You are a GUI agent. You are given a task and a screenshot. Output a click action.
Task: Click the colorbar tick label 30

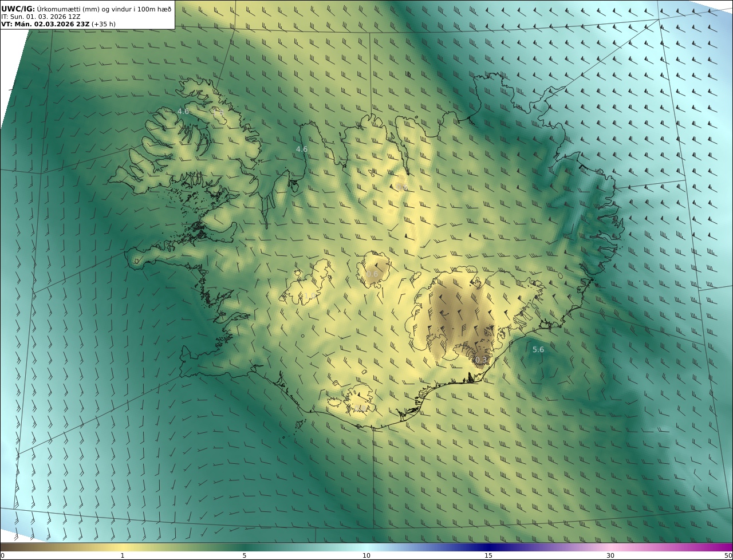pyautogui.click(x=610, y=555)
